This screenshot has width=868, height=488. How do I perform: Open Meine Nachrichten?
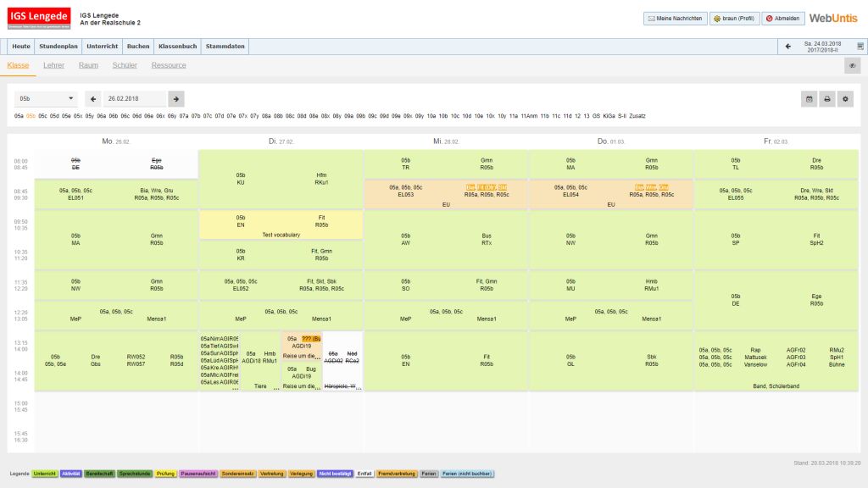674,18
